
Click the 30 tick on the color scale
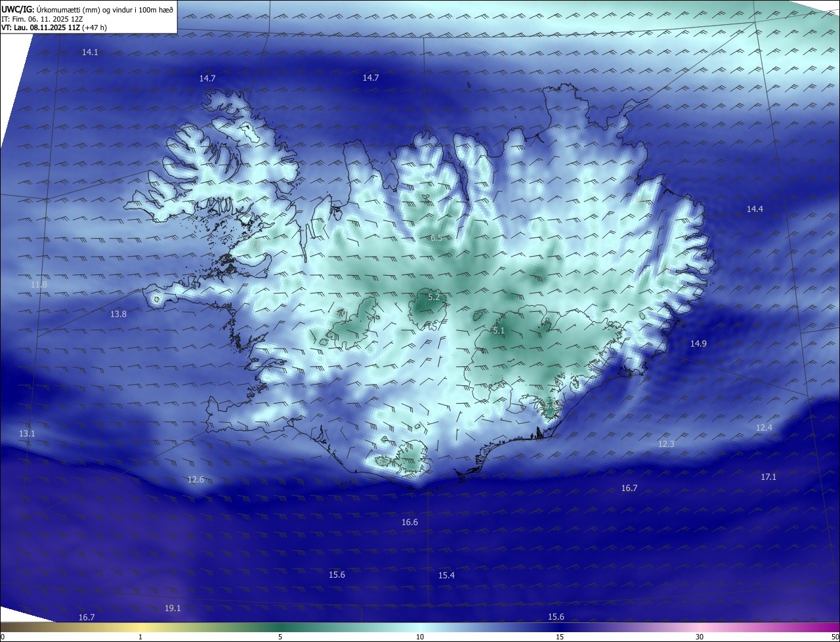(x=700, y=637)
